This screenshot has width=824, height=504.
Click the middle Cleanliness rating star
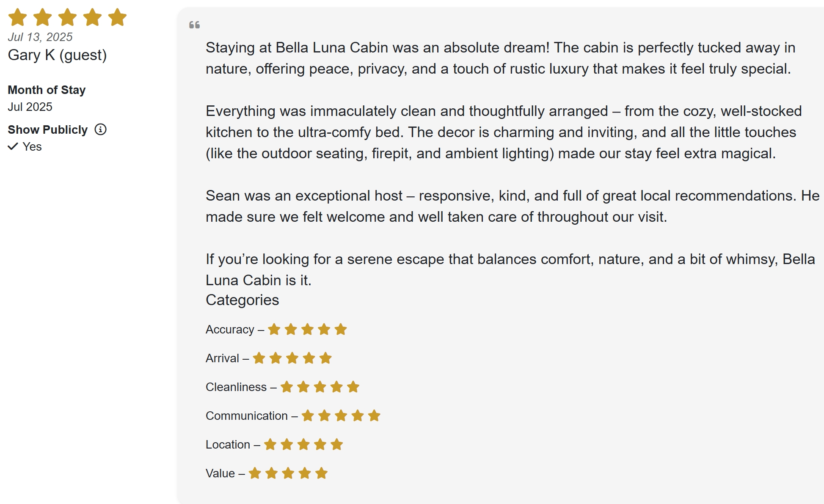320,387
